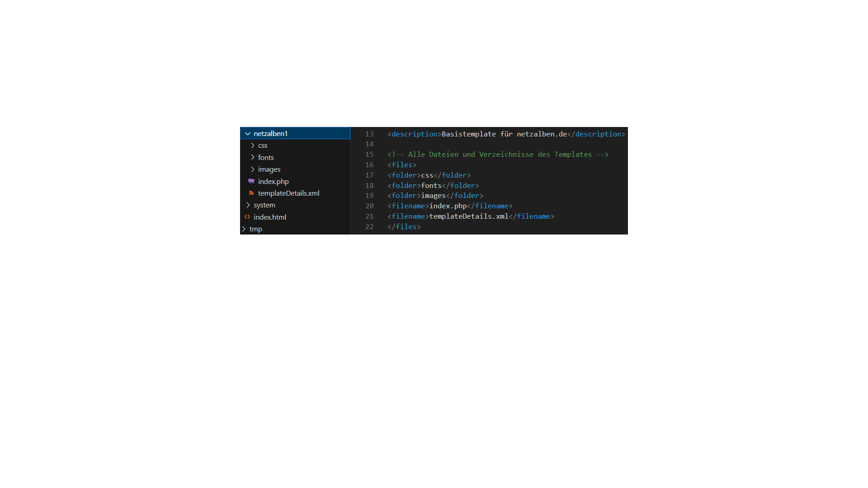Click the HTML brackets icon beside index.html

247,217
